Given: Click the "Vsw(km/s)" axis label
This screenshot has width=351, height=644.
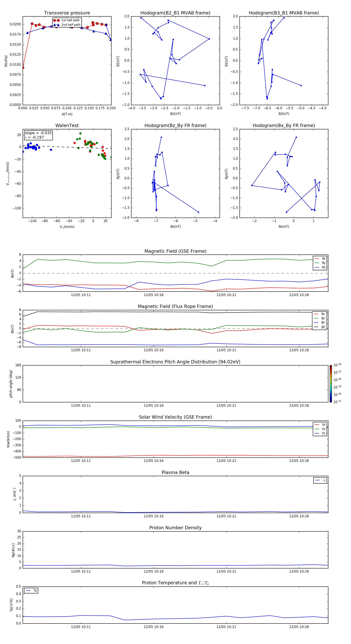Looking at the screenshot, I should tap(8, 439).
